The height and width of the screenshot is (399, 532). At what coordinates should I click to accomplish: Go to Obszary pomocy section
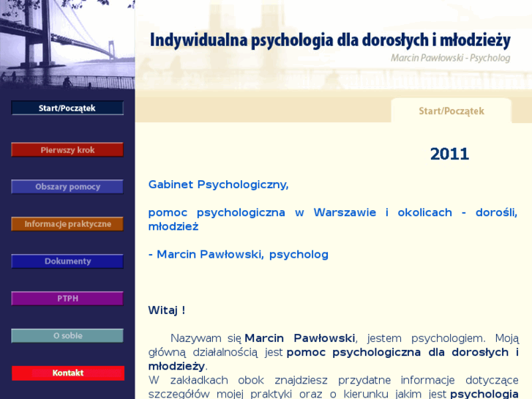(x=67, y=187)
